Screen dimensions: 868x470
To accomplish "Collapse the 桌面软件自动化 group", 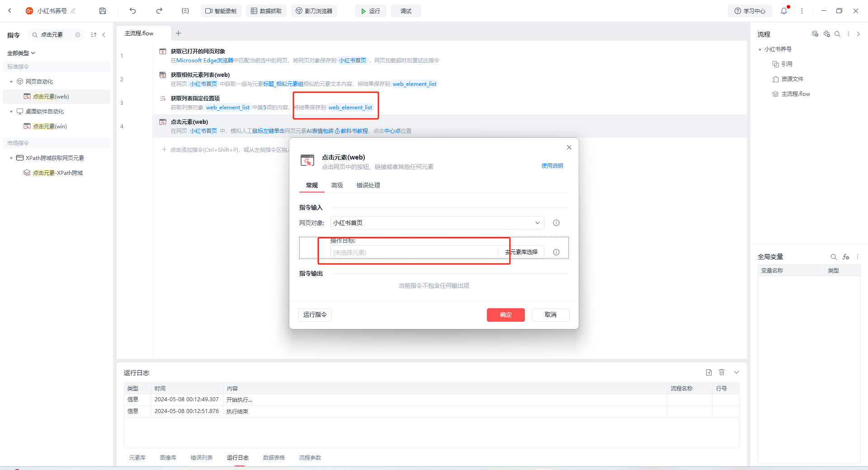I will point(11,112).
